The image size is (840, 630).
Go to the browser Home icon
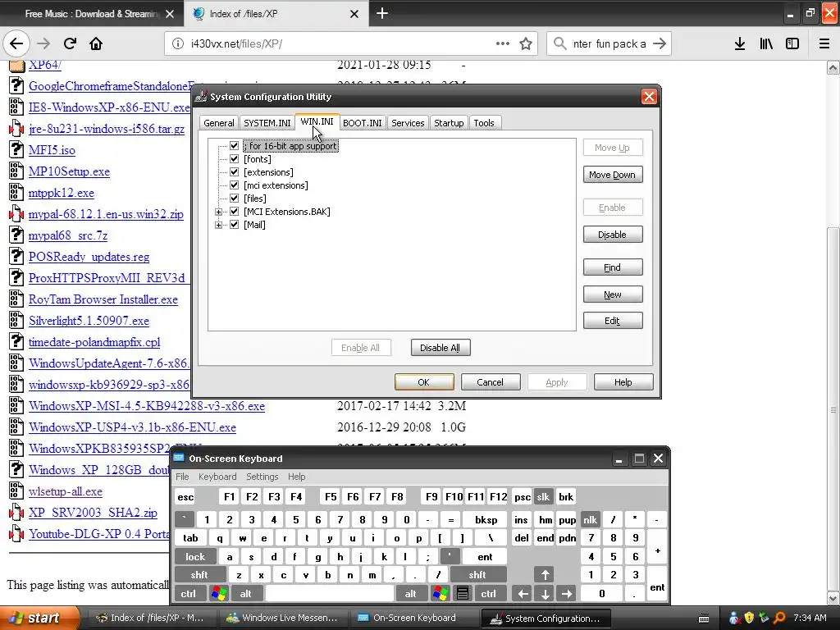tap(96, 43)
